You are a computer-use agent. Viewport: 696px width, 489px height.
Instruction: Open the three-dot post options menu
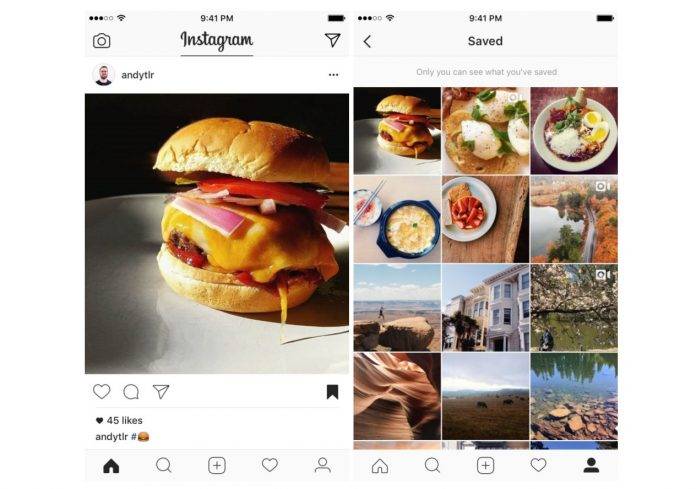click(x=333, y=75)
